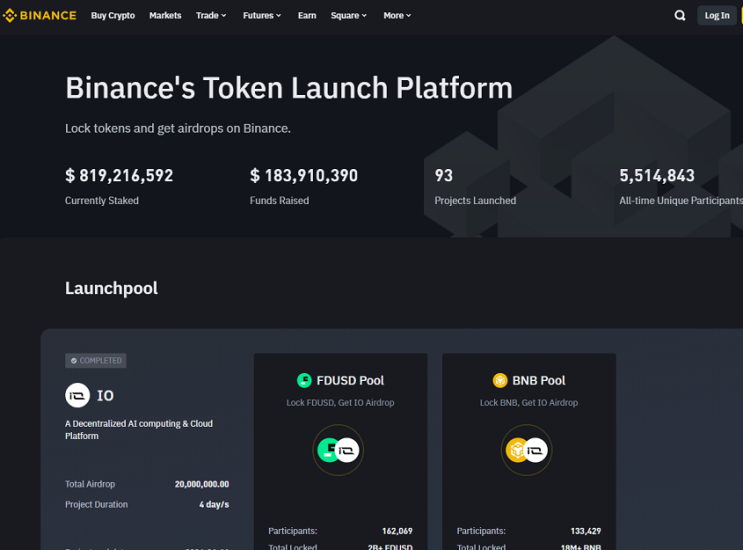The height and width of the screenshot is (550, 743).
Task: Click the Total Airdrop label
Action: (x=90, y=484)
